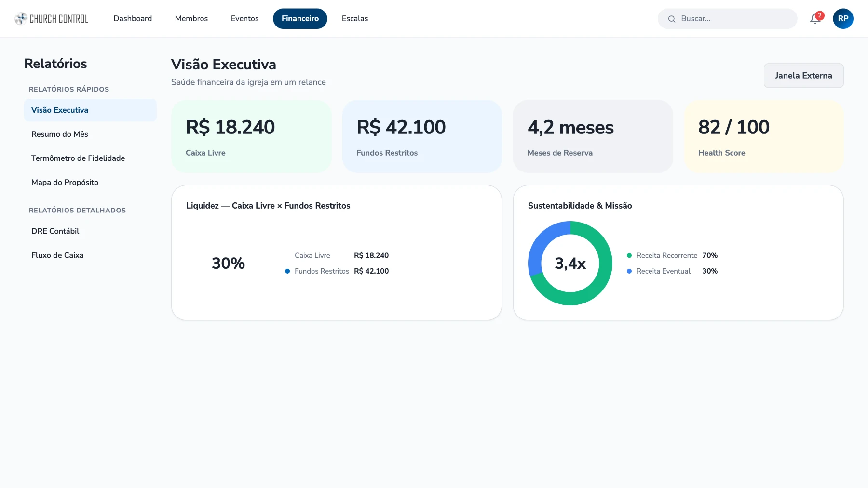This screenshot has width=868, height=488.
Task: Click the donut chart showing 3,4x
Action: (x=570, y=263)
